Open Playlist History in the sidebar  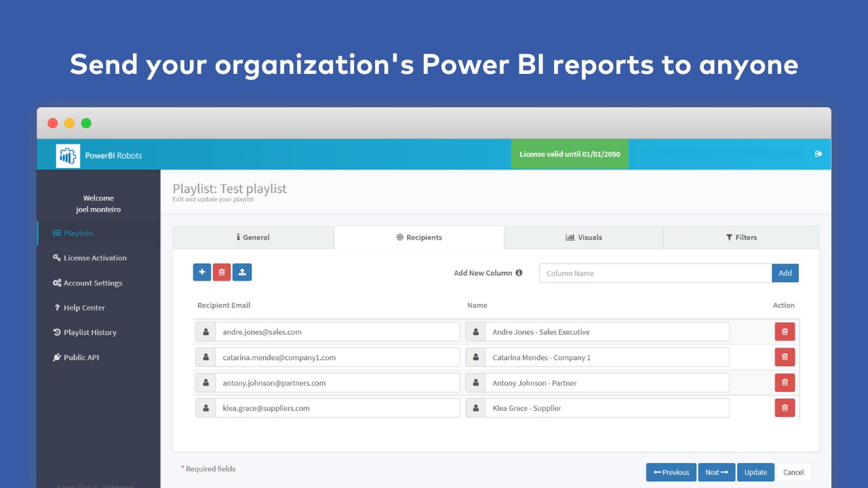99,333
